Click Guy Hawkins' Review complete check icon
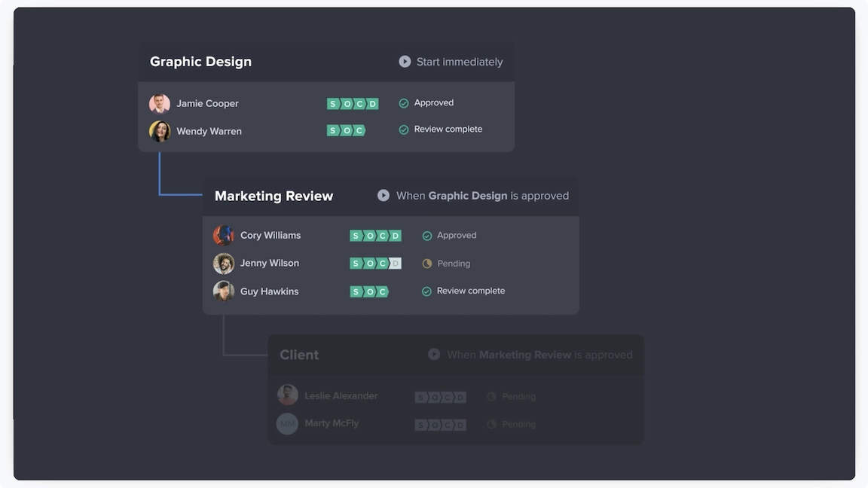The height and width of the screenshot is (488, 868). [x=426, y=291]
